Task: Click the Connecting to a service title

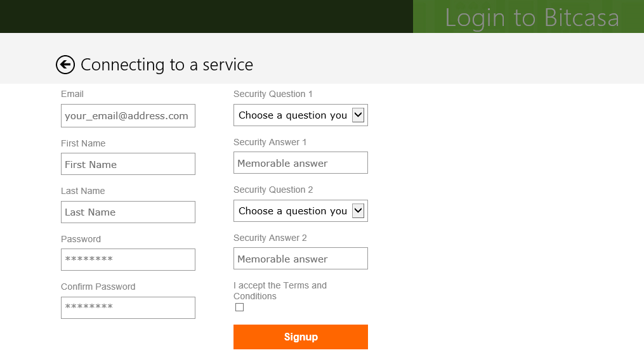Action: pyautogui.click(x=167, y=65)
